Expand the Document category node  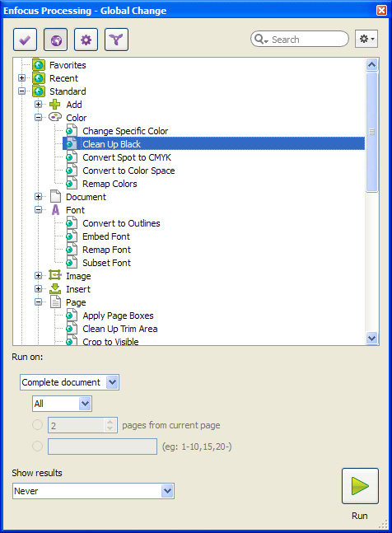coord(39,196)
